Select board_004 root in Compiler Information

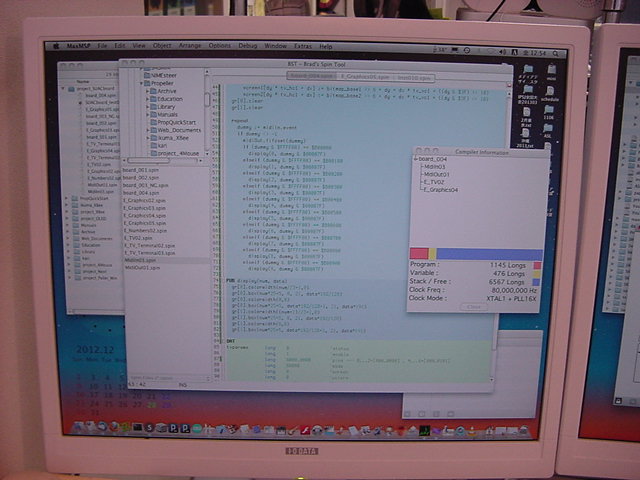(433, 159)
